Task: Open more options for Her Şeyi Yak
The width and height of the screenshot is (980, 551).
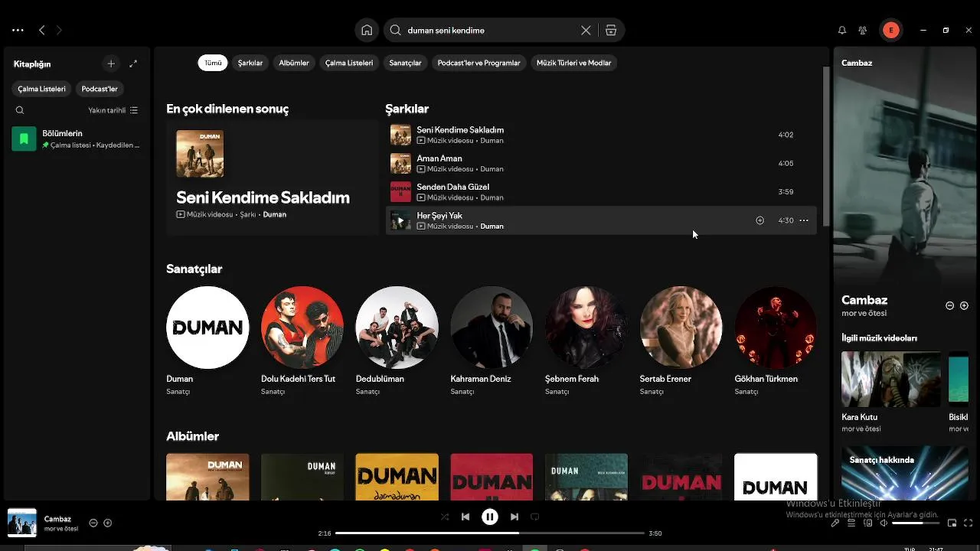Action: pyautogui.click(x=804, y=220)
